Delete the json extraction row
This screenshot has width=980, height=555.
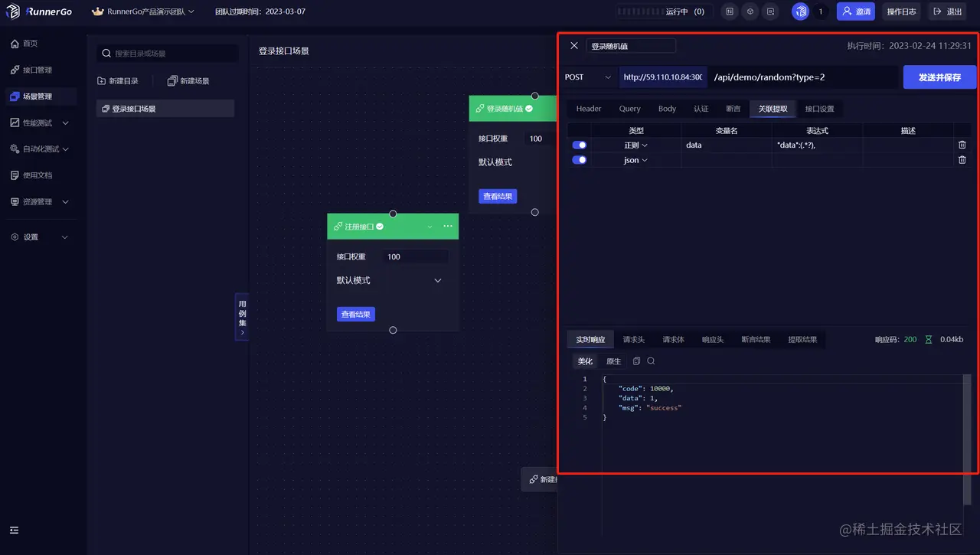tap(962, 160)
